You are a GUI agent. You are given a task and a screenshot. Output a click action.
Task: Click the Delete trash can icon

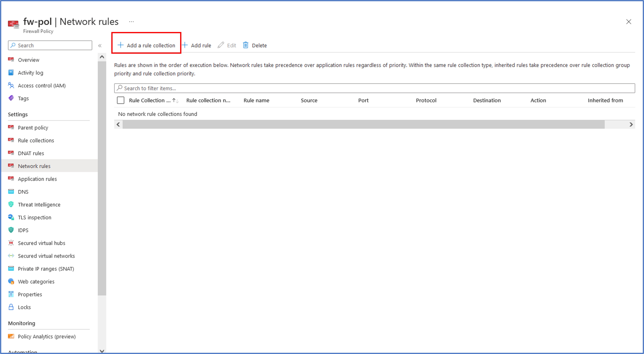pyautogui.click(x=246, y=45)
